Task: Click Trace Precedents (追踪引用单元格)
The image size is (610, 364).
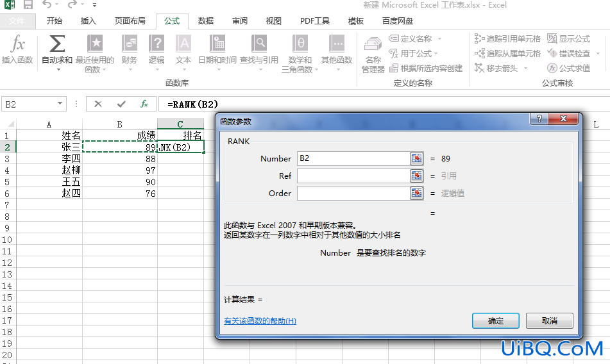Action: (507, 38)
